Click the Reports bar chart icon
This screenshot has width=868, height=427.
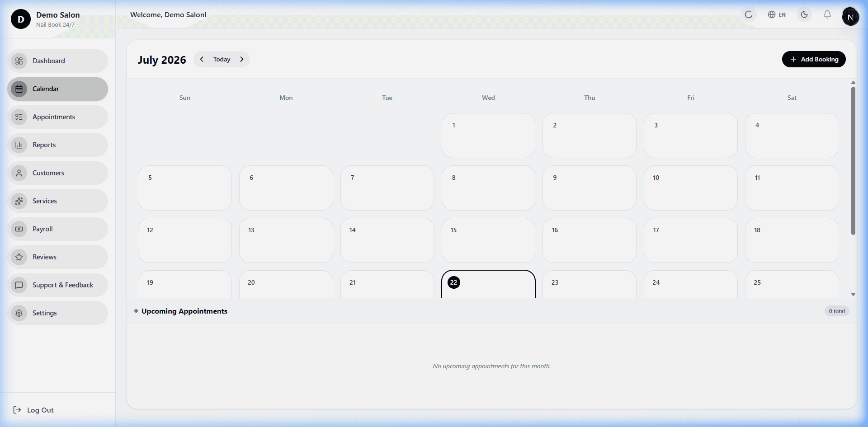point(19,145)
